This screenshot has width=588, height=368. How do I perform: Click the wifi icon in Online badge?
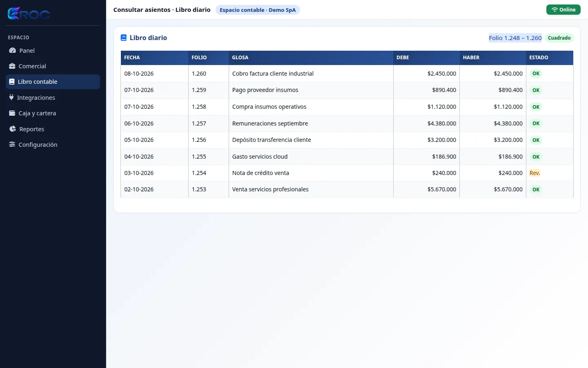click(555, 10)
